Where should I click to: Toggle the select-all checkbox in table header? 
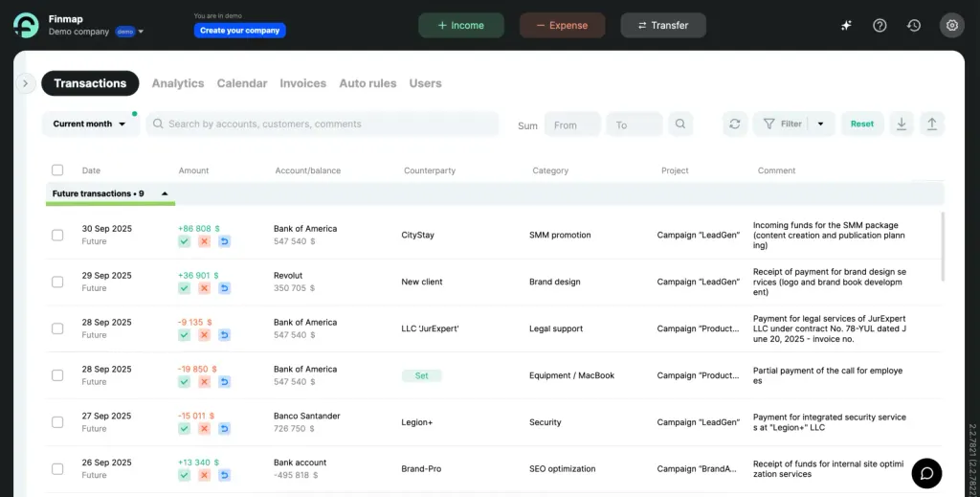[57, 170]
